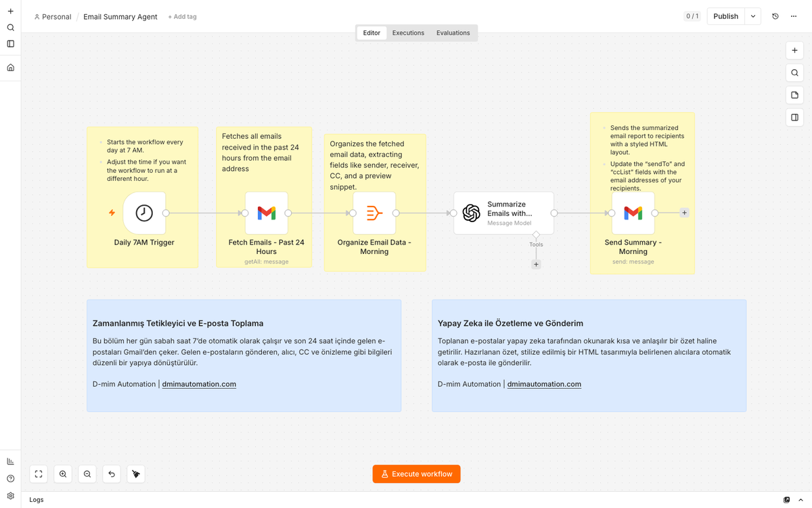Click the Organize Email Data - Morning label
Screen dimensions: 812x508
[374, 247]
